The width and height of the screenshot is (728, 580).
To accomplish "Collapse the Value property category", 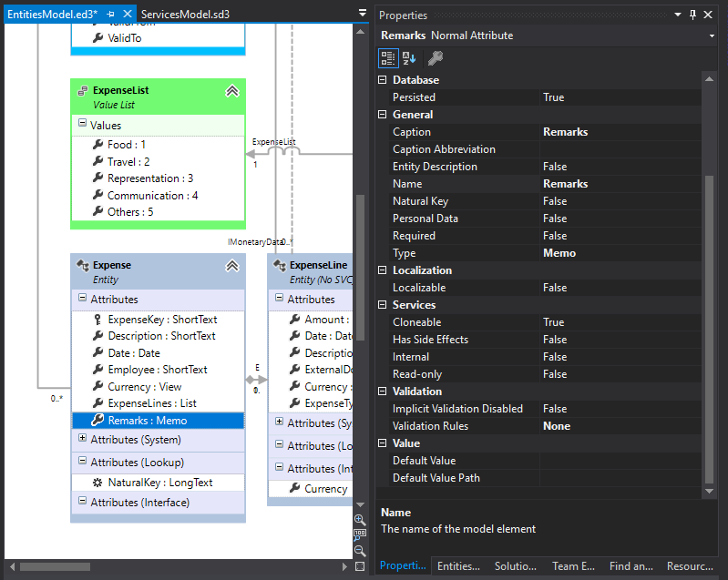I will point(382,443).
